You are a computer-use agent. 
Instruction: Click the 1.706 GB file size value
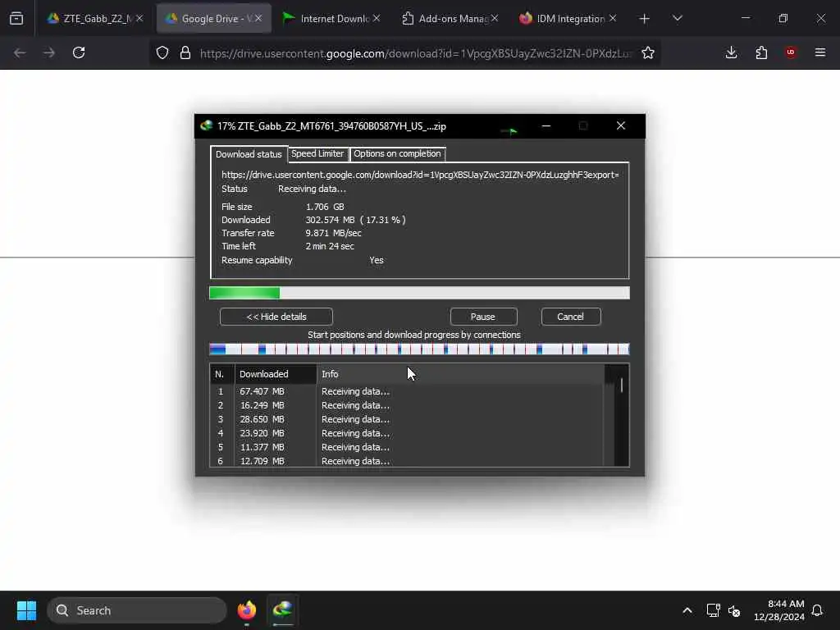(x=325, y=207)
